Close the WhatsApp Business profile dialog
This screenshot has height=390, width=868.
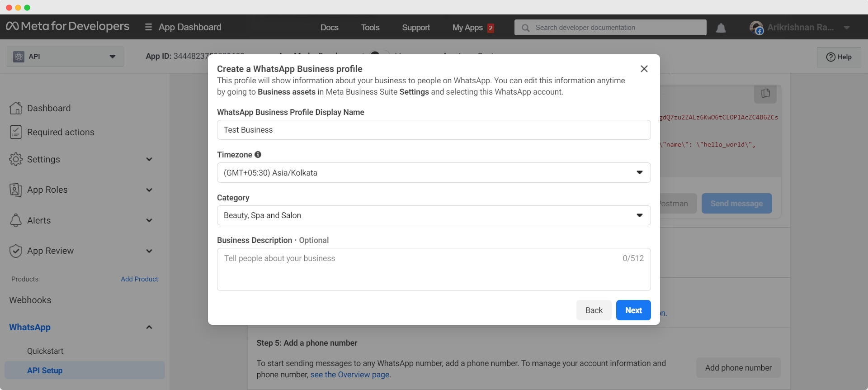point(644,69)
